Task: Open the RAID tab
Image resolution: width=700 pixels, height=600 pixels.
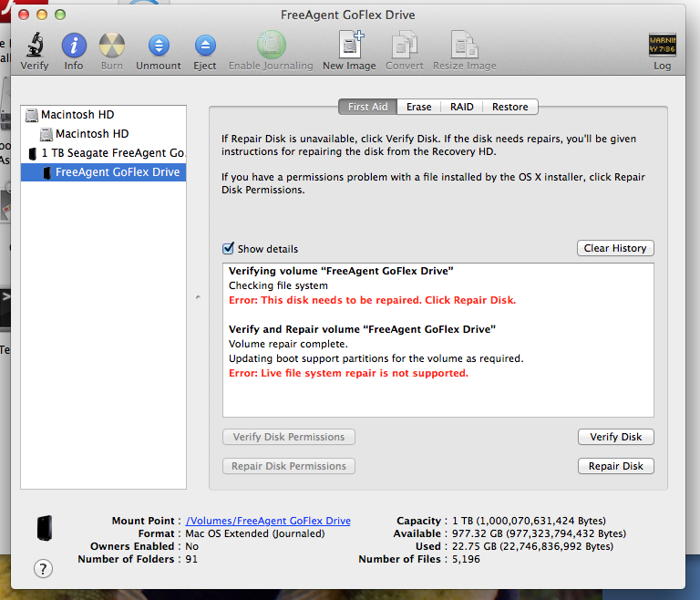Action: [461, 107]
